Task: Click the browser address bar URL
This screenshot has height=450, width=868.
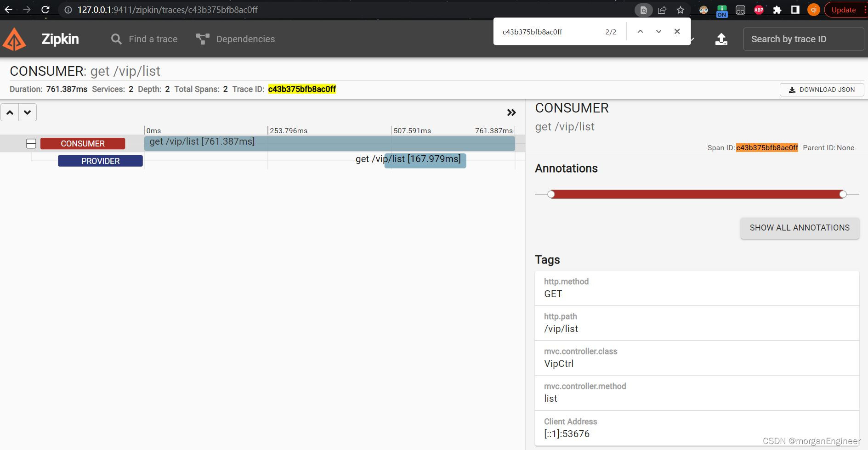Action: pos(168,10)
